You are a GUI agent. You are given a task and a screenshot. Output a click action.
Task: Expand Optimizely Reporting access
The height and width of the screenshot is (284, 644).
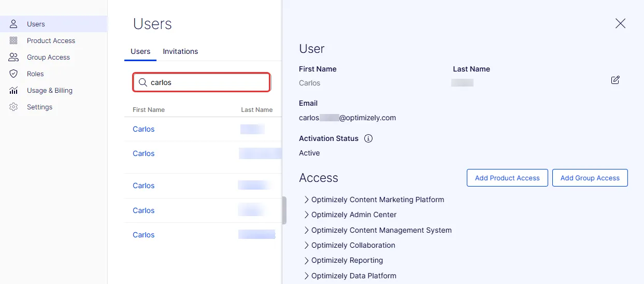point(307,260)
